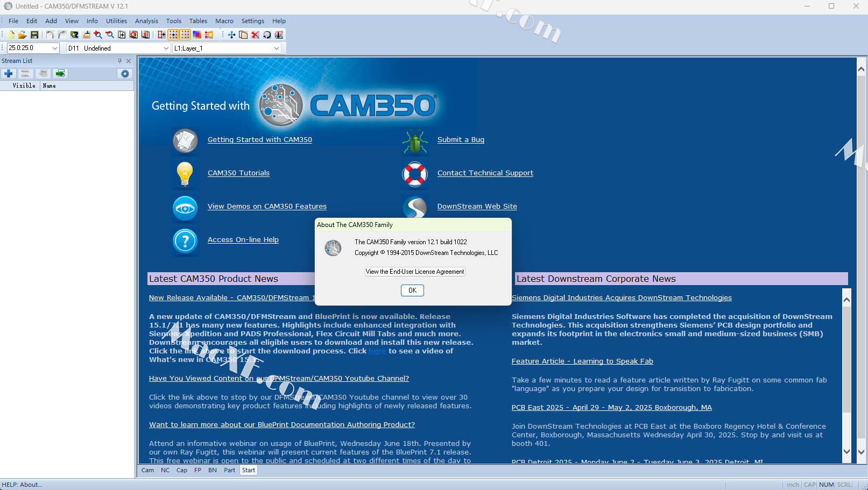Open Siemens Acquires DownStream Technologies link
Image resolution: width=868 pixels, height=490 pixels.
[x=622, y=298]
